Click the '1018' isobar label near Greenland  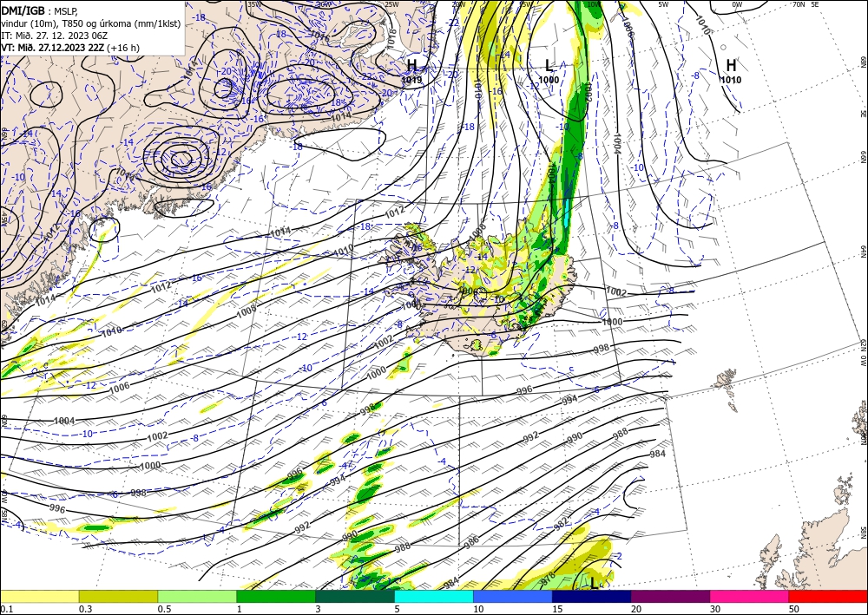391,37
